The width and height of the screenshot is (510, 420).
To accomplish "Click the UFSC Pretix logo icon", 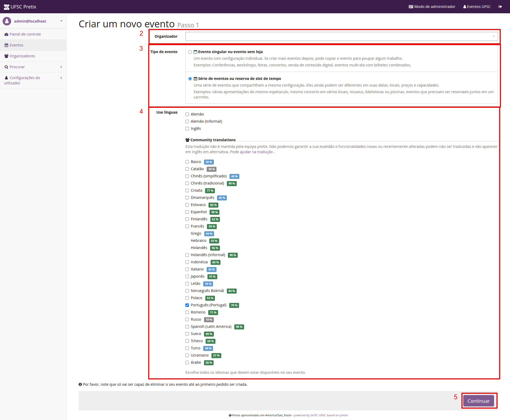I will 6,7.
